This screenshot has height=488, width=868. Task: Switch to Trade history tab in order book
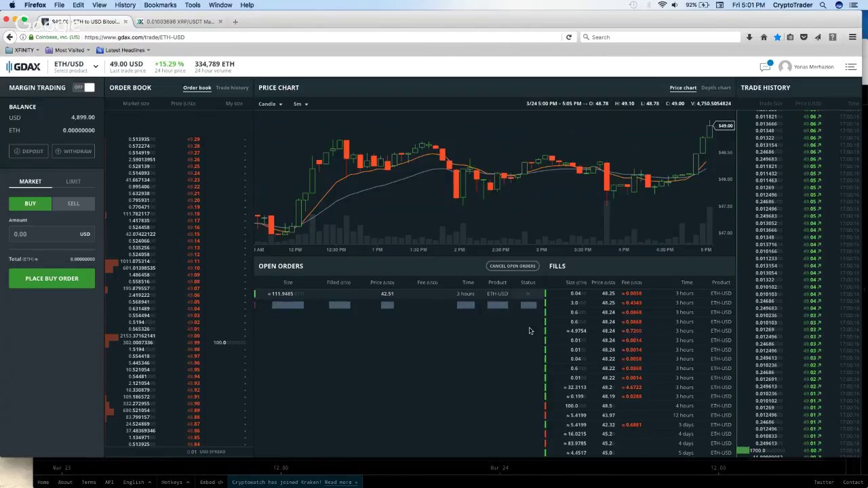coord(232,87)
